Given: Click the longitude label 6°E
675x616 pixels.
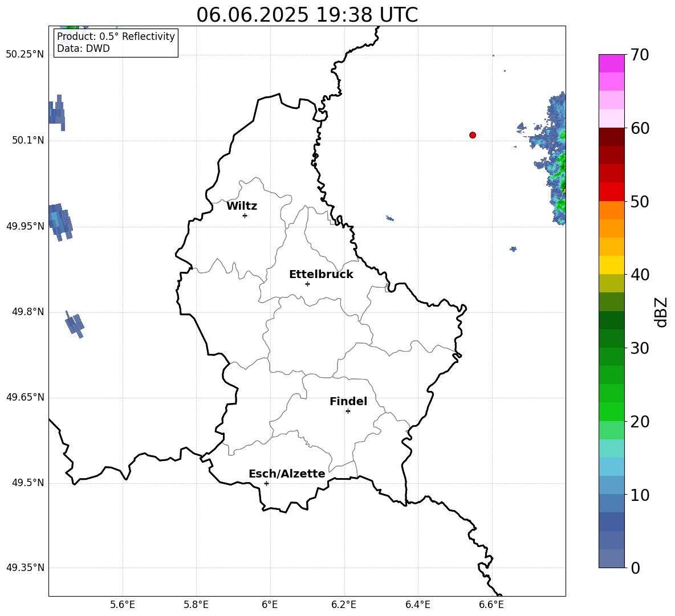Looking at the screenshot, I should [270, 605].
